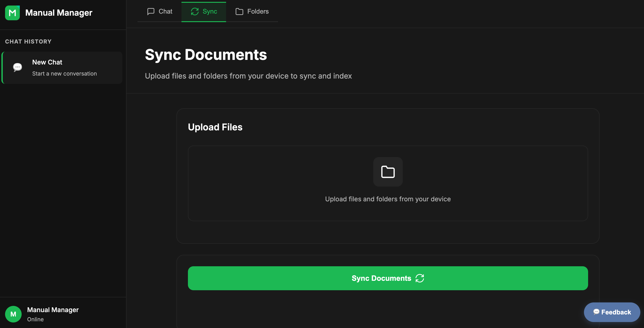Click the Upload Files panel heading

(x=215, y=127)
